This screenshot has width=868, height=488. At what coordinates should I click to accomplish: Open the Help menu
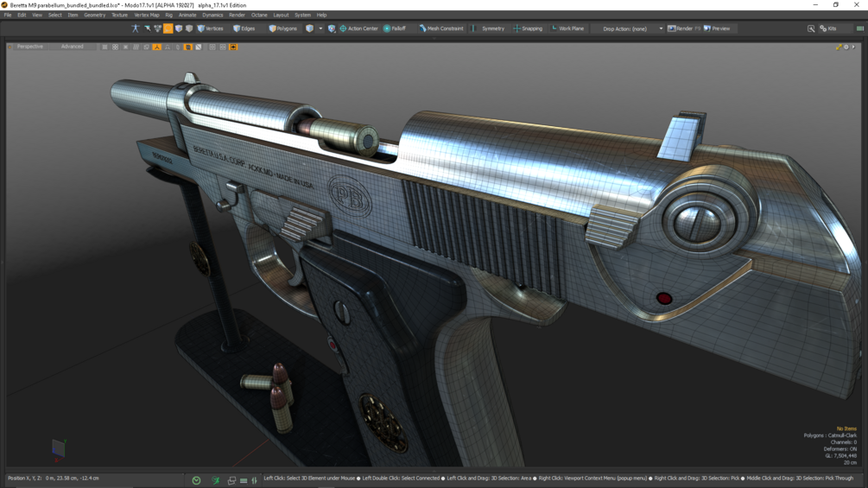pyautogui.click(x=321, y=15)
